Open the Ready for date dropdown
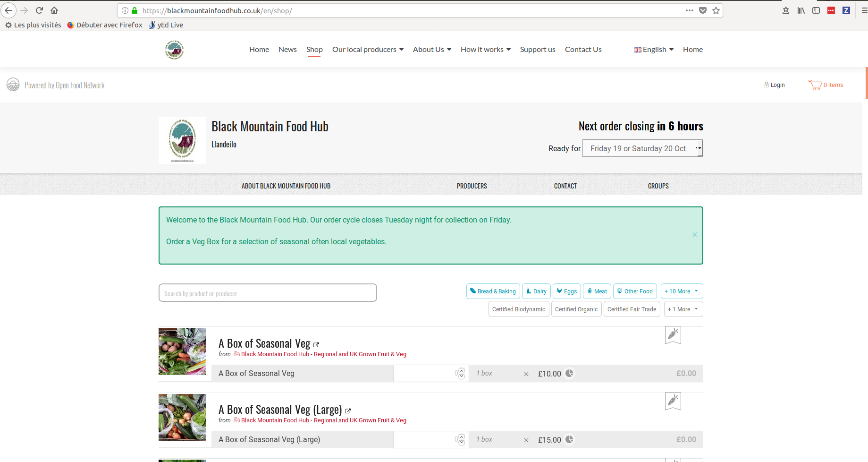 coord(643,148)
